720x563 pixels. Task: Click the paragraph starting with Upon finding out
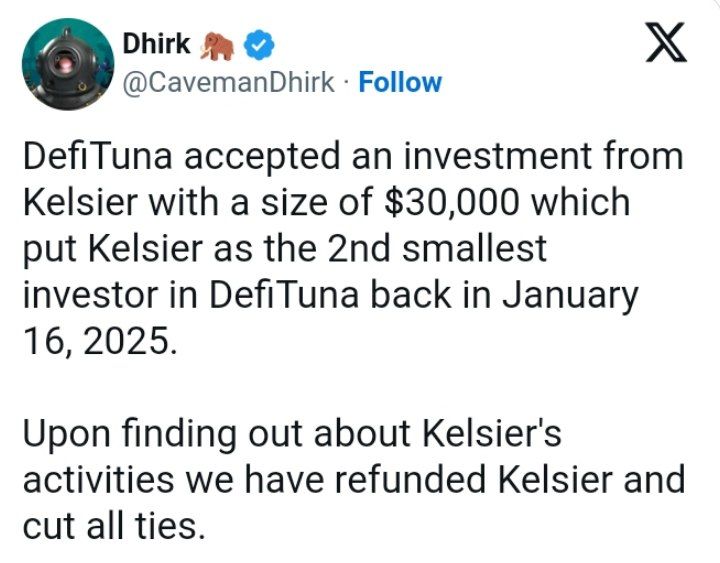[x=354, y=479]
